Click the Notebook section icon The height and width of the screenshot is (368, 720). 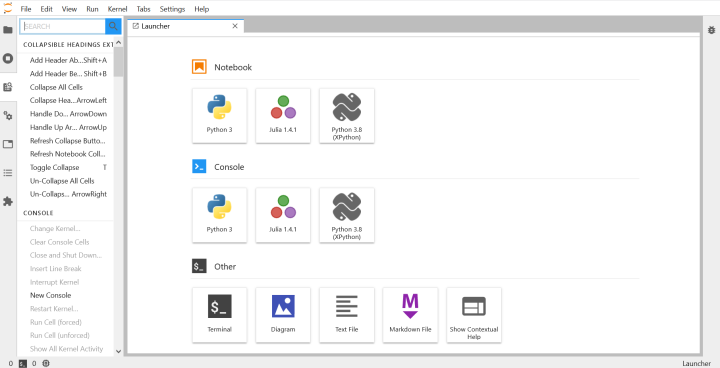[199, 67]
